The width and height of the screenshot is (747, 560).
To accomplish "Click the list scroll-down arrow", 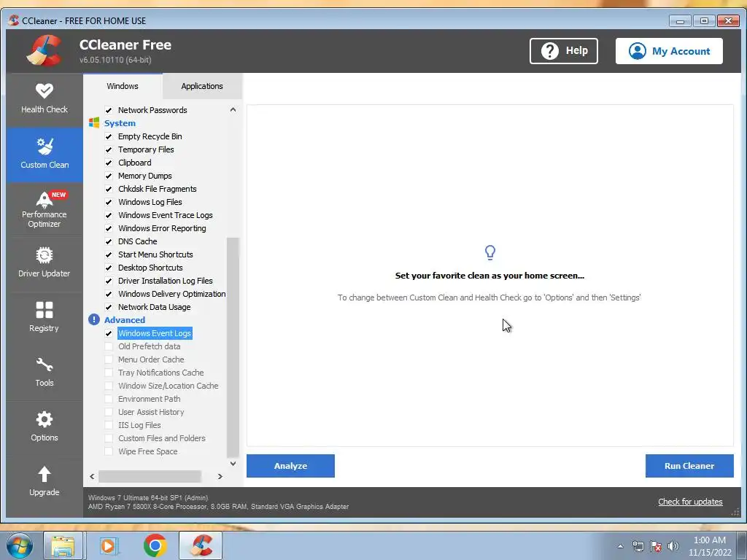I will [x=233, y=463].
